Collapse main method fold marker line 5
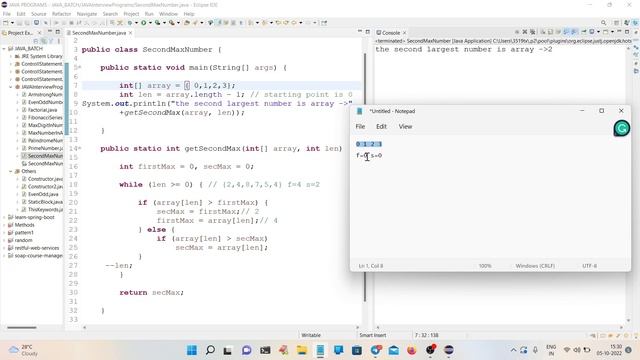Screen dimensions: 640x360 point(80,68)
